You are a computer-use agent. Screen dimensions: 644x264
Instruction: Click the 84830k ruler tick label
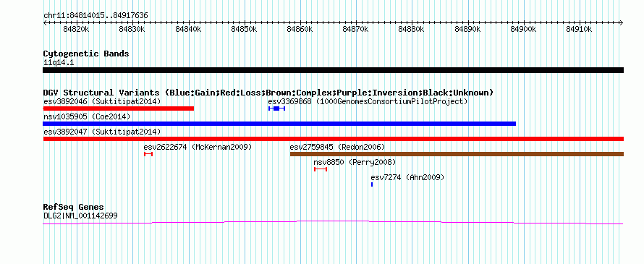(132, 29)
